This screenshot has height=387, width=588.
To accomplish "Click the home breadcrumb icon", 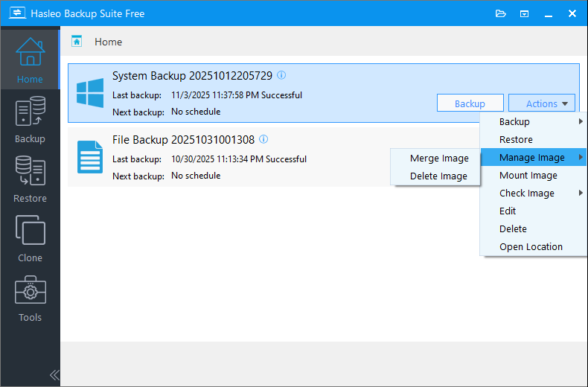I will (77, 41).
